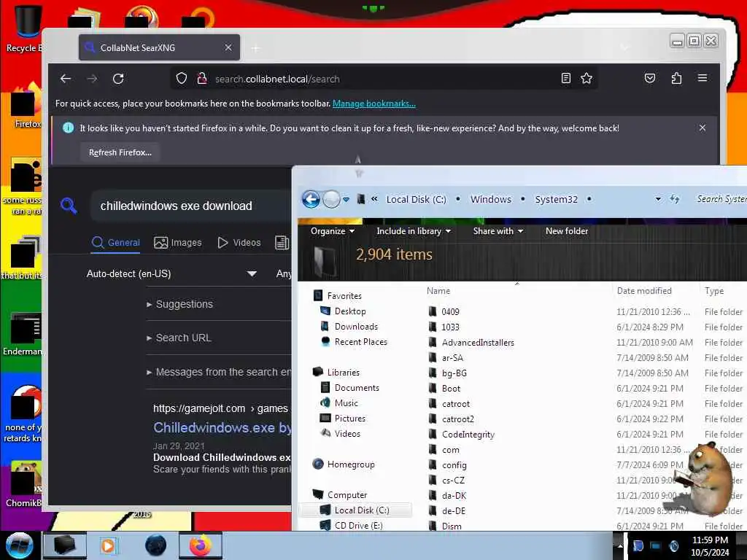
Task: Open a new Firefox tab
Action: pos(256,48)
